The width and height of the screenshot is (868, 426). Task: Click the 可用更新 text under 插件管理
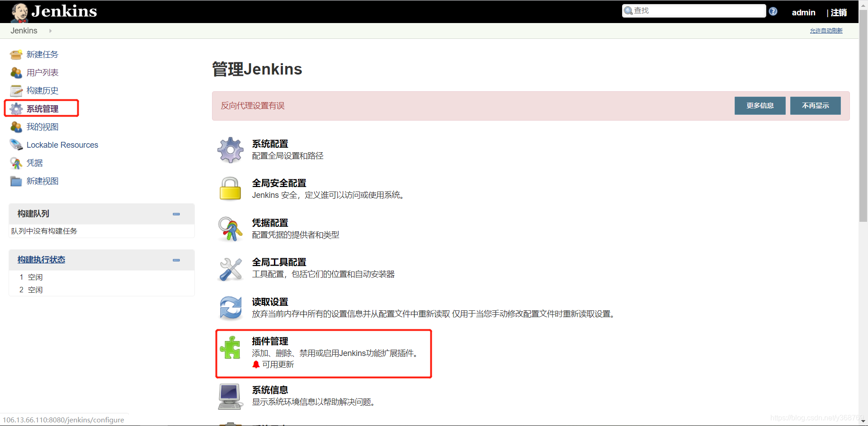[278, 365]
